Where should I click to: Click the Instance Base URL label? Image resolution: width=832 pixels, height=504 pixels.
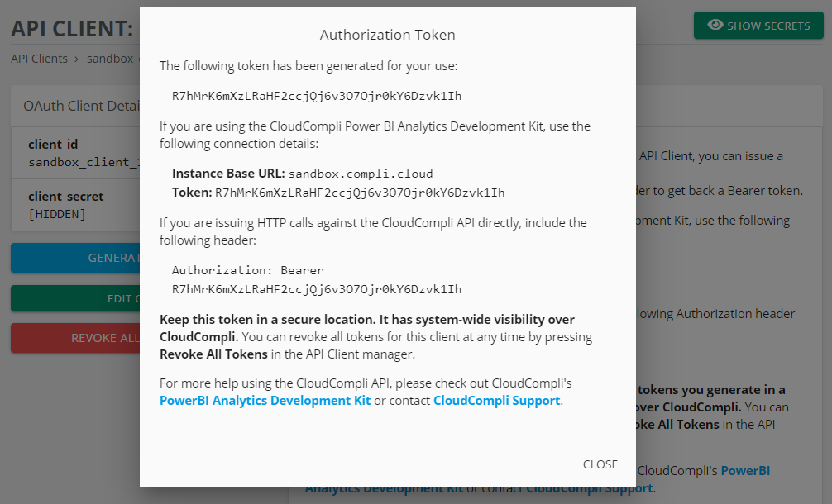pos(228,174)
